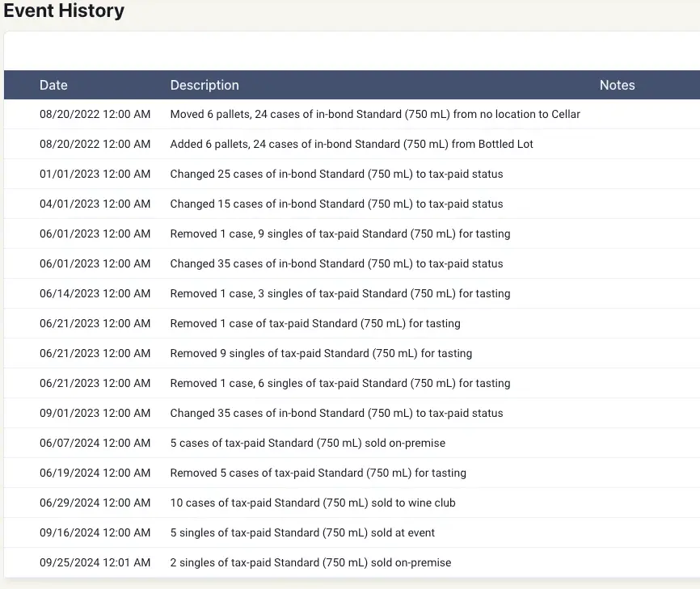The height and width of the screenshot is (589, 700).
Task: Click the 'Changed 25 cases' event description
Action: tap(336, 174)
